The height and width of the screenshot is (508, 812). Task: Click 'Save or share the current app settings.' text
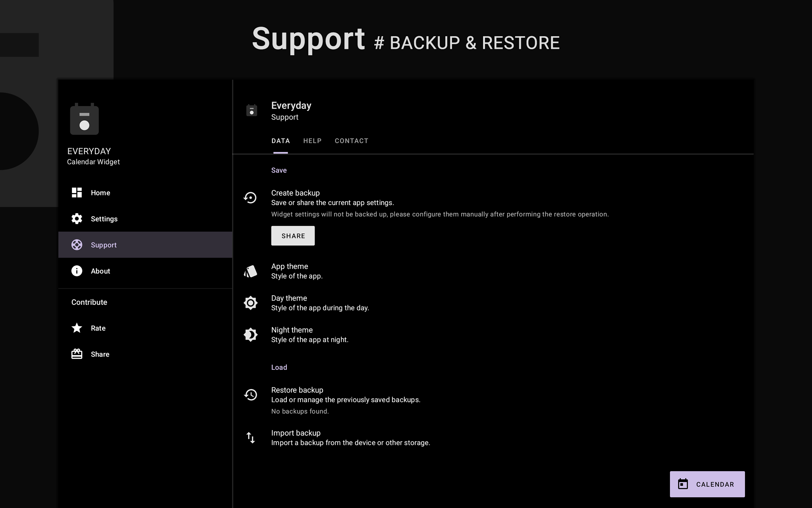332,203
